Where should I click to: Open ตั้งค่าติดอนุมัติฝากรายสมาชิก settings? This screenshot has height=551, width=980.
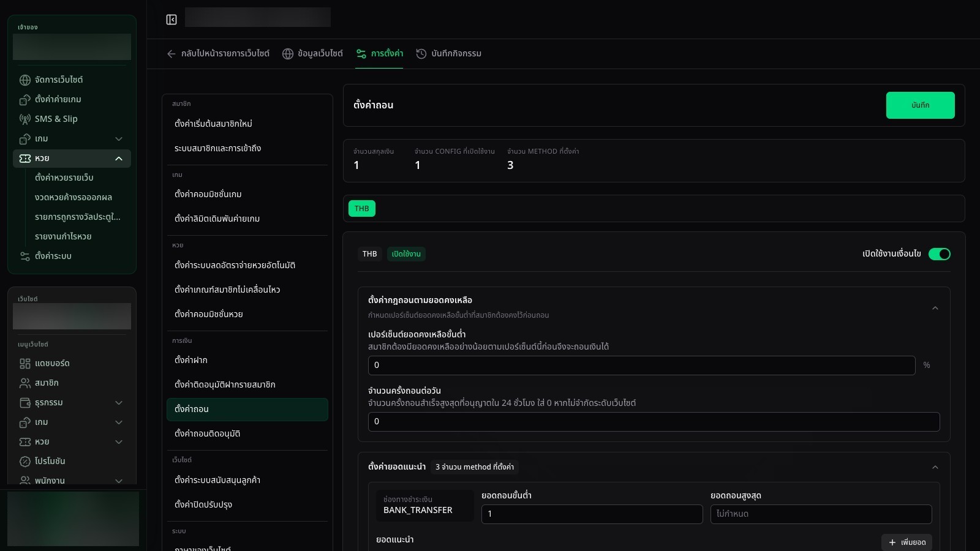247,384
